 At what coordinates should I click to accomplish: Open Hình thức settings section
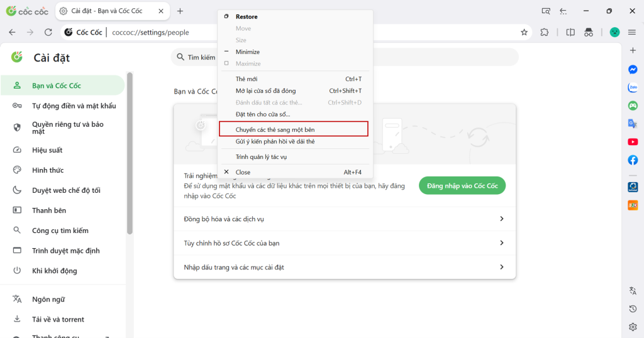[62, 170]
